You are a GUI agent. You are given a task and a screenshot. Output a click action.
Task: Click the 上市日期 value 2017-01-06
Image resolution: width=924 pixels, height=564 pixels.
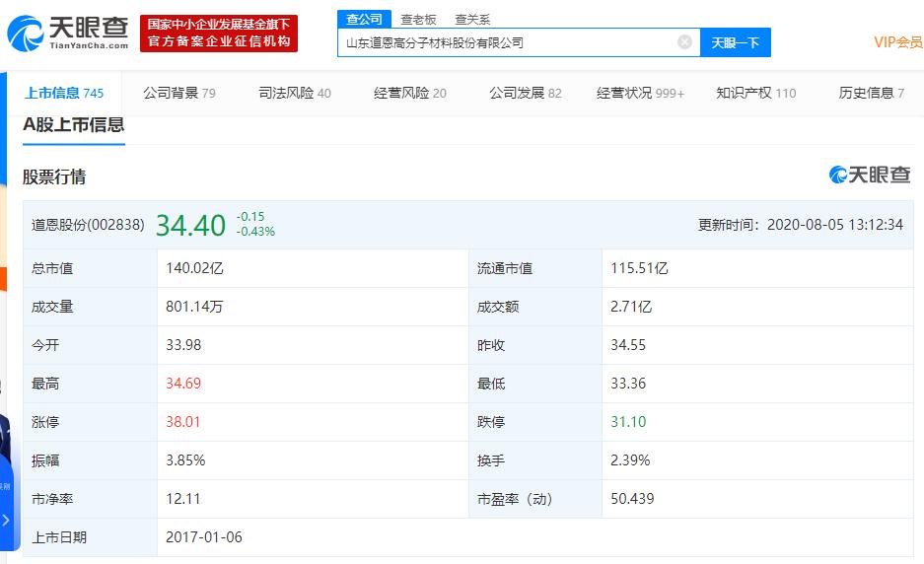(x=204, y=537)
